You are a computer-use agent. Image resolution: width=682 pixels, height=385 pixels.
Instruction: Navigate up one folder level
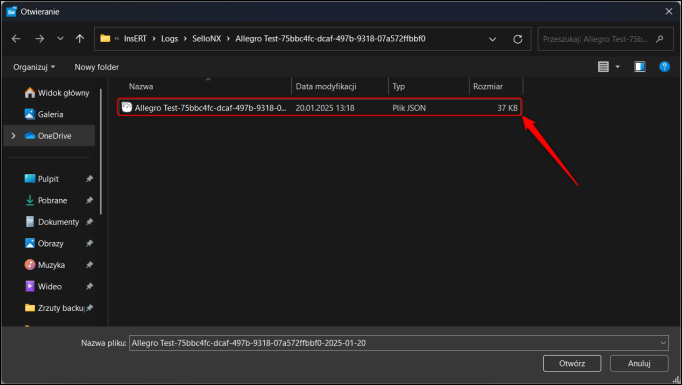click(80, 39)
